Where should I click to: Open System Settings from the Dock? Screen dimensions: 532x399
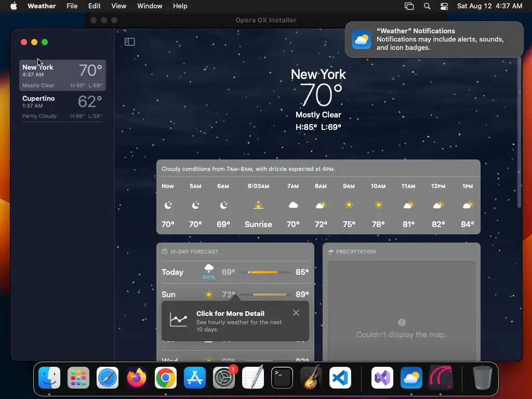pos(224,378)
